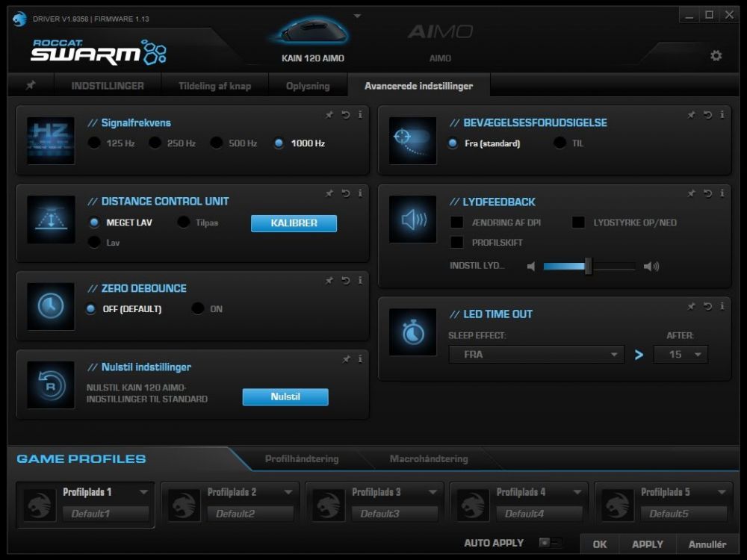This screenshot has width=747, height=560.
Task: Show info for the Signalfrekvens panel
Action: [360, 115]
